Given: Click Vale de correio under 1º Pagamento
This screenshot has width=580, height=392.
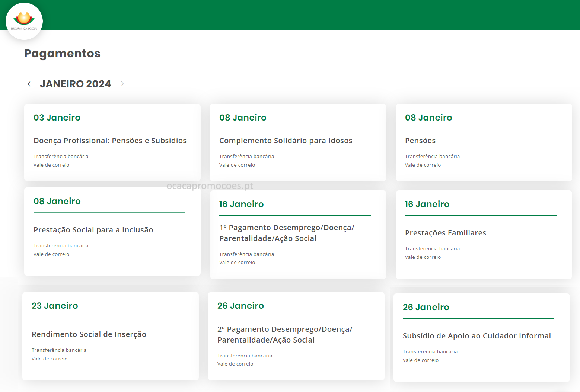Looking at the screenshot, I should point(237,263).
